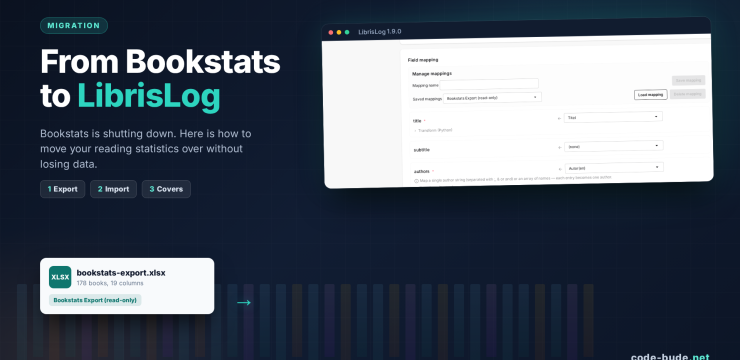Click the Manage mappings heading
The image size is (740, 360).
tap(432, 74)
